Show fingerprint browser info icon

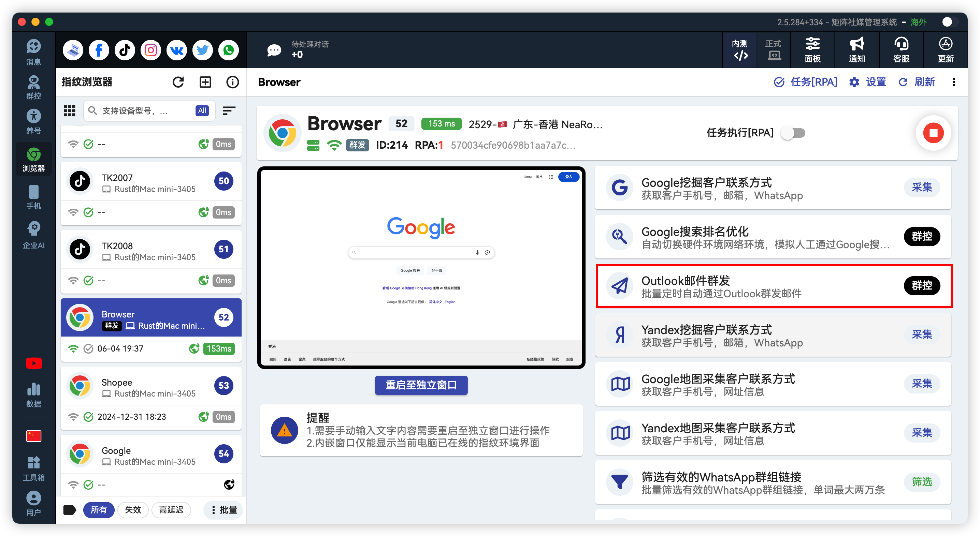tap(232, 82)
